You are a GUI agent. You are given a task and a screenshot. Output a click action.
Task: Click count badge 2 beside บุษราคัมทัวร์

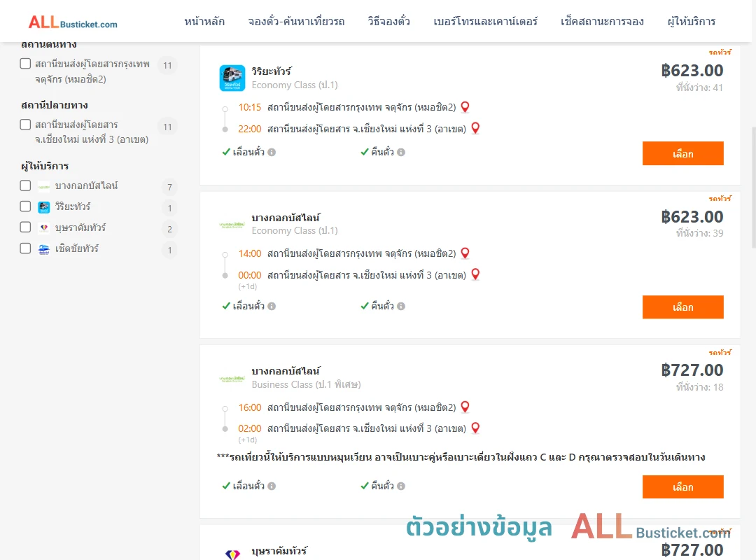click(169, 229)
